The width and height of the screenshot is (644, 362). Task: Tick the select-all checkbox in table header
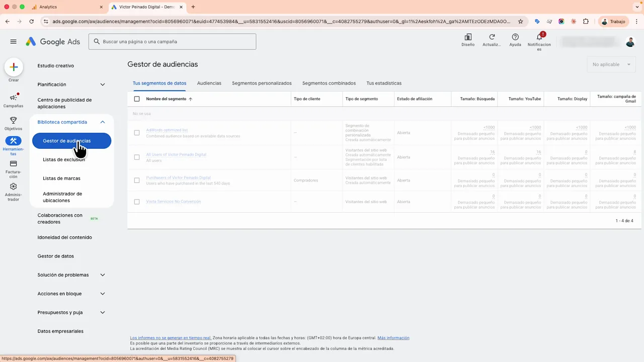coord(137,99)
